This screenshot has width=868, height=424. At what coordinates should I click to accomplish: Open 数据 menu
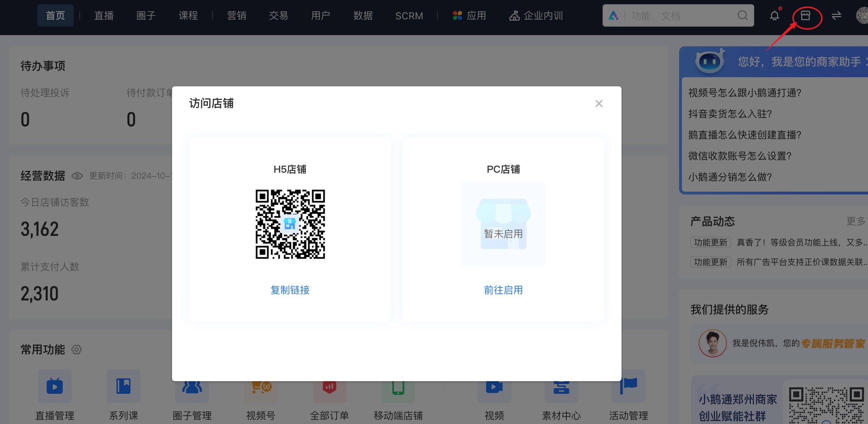[x=363, y=15]
